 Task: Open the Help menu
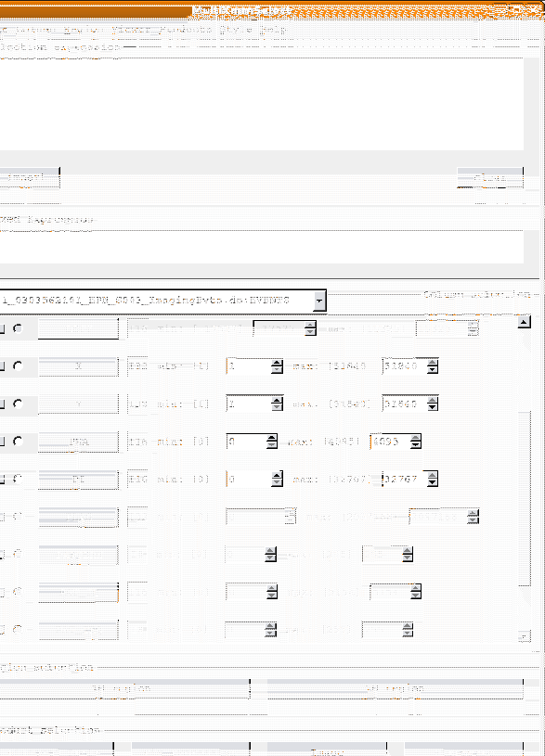coord(273,30)
